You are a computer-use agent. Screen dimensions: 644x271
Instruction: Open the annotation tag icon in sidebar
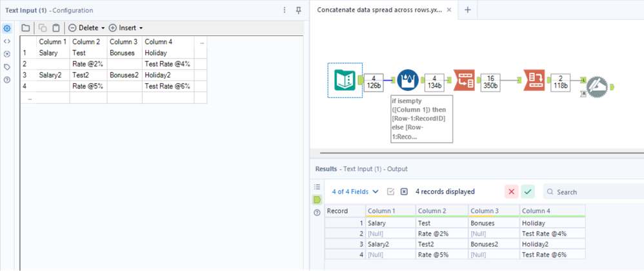6,67
